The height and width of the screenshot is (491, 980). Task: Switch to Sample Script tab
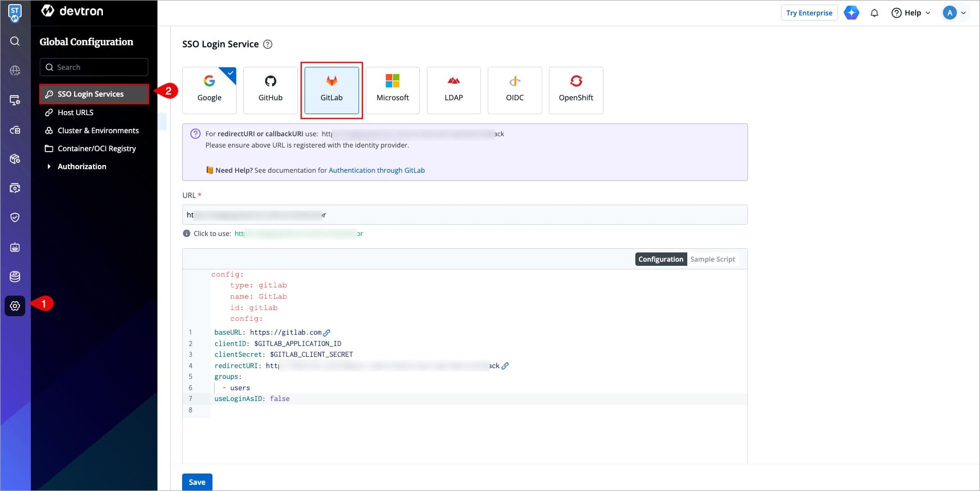point(712,259)
